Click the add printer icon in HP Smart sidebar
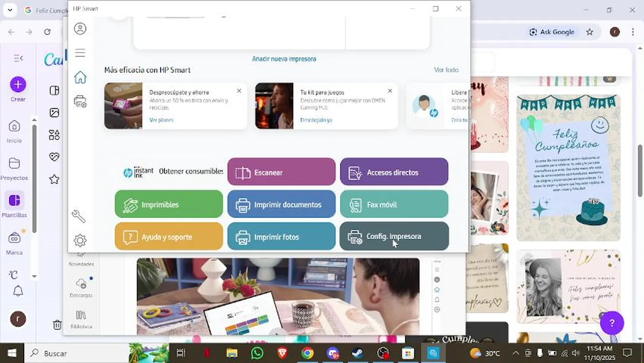 tap(80, 101)
